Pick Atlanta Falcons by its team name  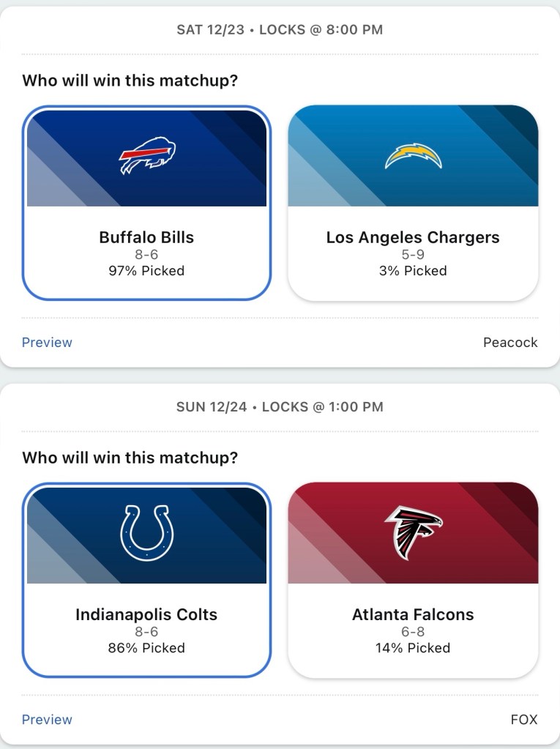coord(413,614)
